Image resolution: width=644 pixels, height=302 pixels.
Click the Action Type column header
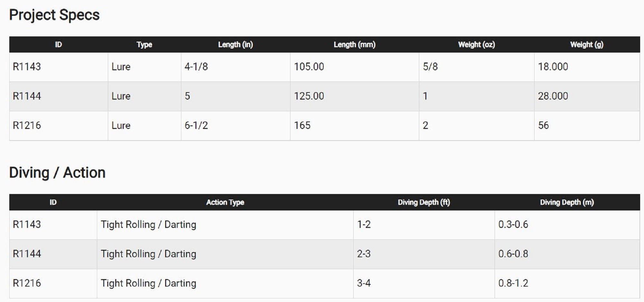[225, 202]
